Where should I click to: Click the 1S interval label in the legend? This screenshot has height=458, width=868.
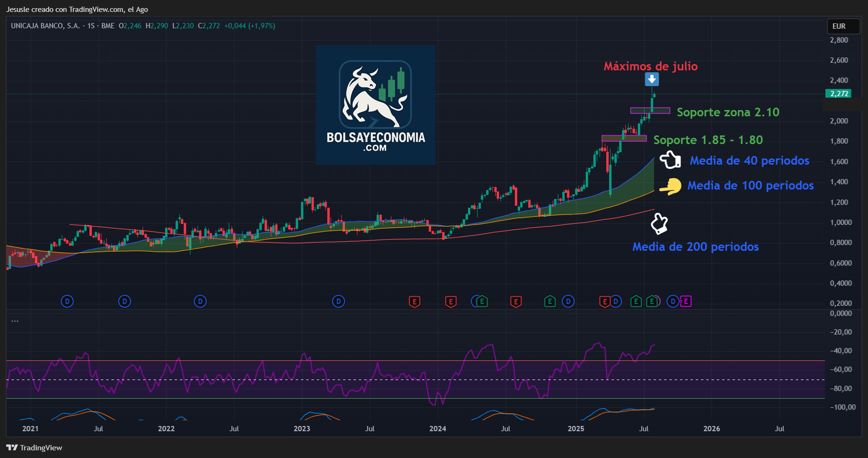(91, 26)
